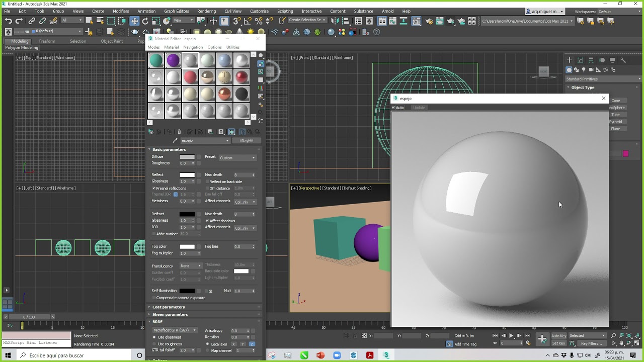Click the Material ID Channel icon
Viewport: 644px width, 362px height.
click(x=221, y=132)
